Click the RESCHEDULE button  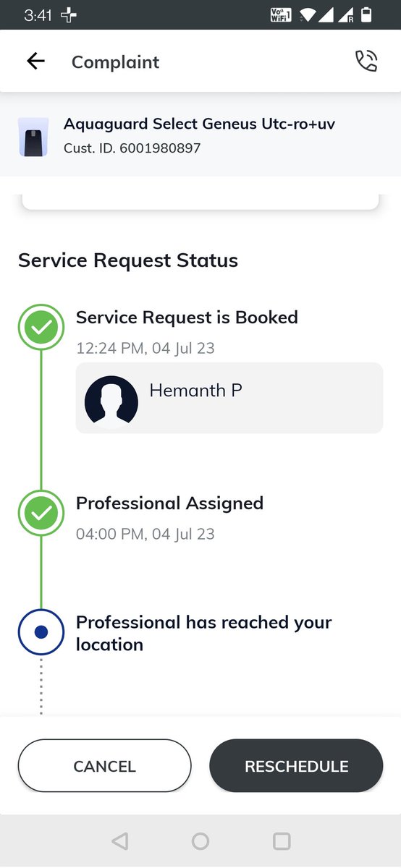click(296, 766)
